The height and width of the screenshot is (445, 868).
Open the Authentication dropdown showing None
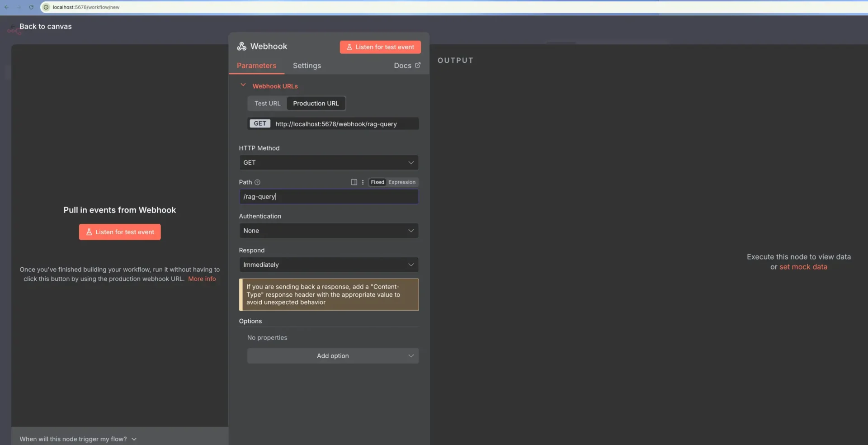point(329,231)
